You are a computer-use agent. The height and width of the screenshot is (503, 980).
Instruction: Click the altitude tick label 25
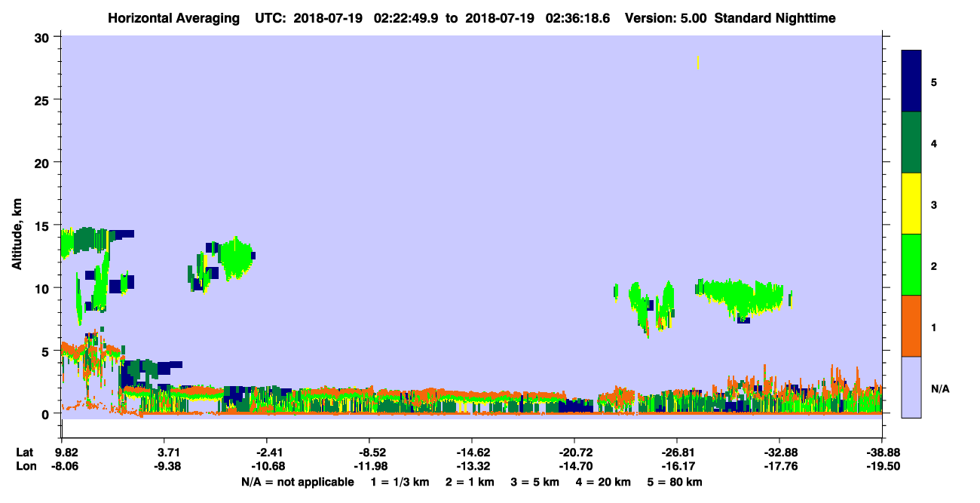(44, 100)
